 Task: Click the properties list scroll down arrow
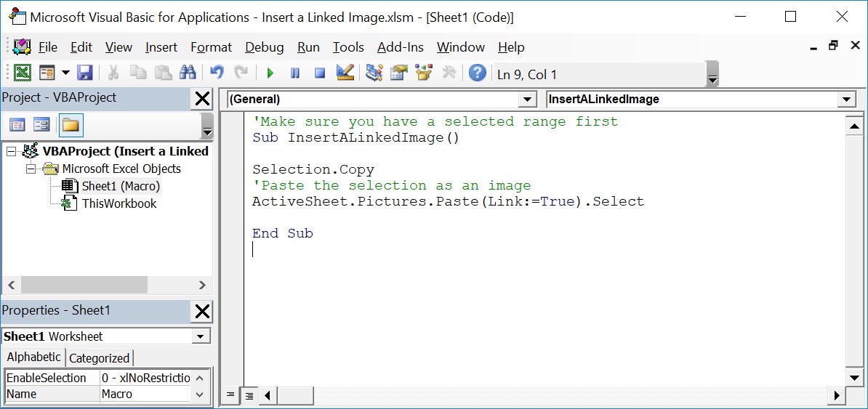pos(201,394)
